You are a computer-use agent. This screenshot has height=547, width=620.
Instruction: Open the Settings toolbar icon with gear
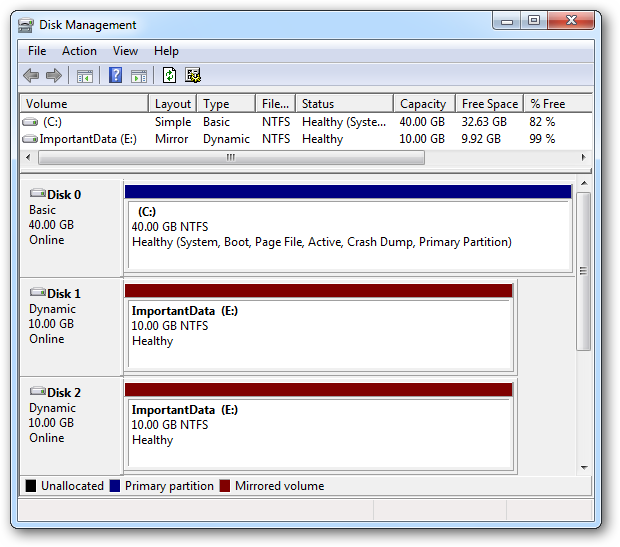193,75
